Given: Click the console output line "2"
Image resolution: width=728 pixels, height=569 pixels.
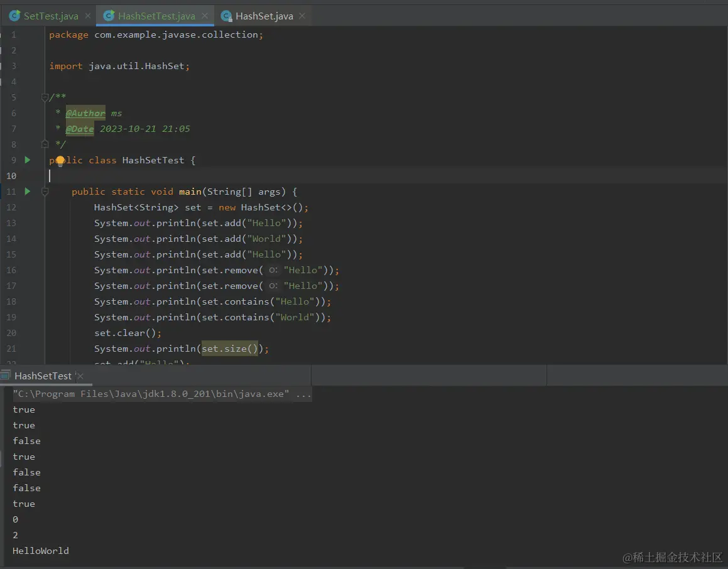Looking at the screenshot, I should click(x=15, y=535).
